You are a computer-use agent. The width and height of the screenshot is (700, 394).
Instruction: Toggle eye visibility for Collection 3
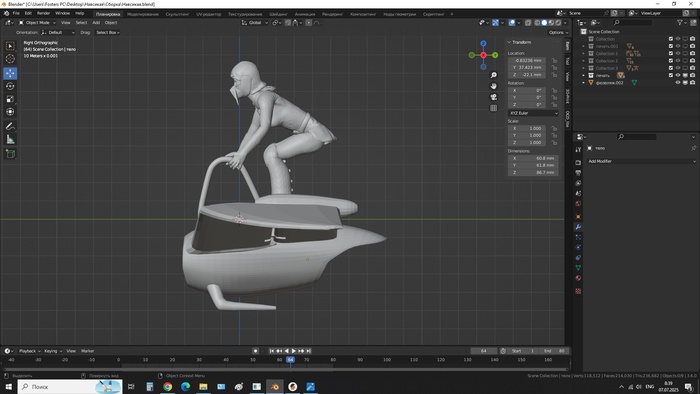678,68
